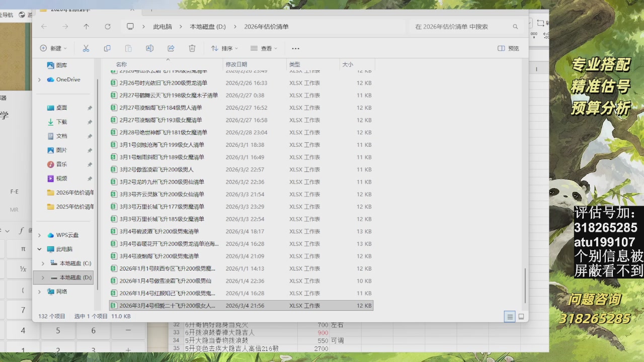The height and width of the screenshot is (362, 644).
Task: Select the 2025年估价清单 folder in sidebar
Action: (x=74, y=207)
